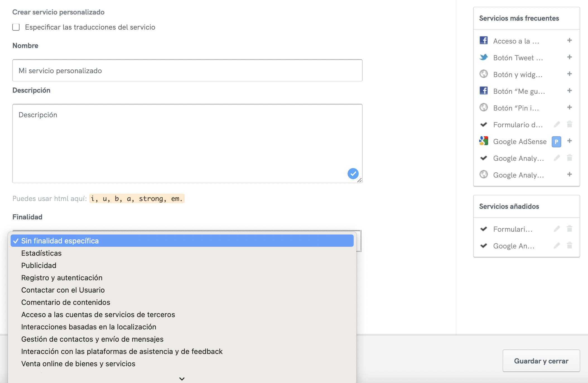Edit the added 'Google An…' service with the pencil icon
This screenshot has width=588, height=383.
[557, 246]
